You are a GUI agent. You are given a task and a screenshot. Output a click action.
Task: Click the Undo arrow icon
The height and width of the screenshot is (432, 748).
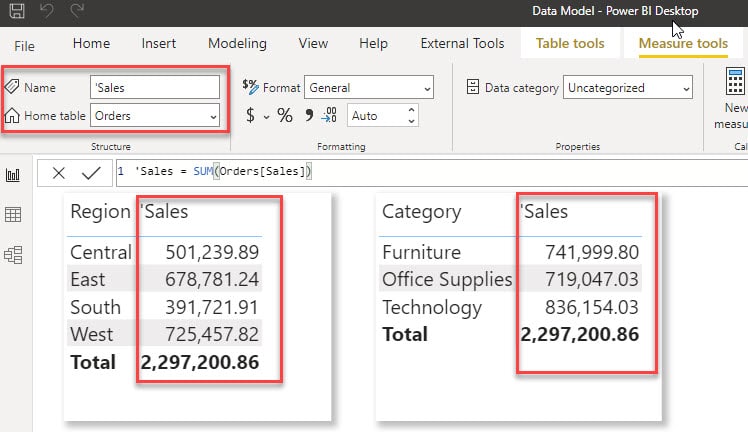[x=47, y=10]
